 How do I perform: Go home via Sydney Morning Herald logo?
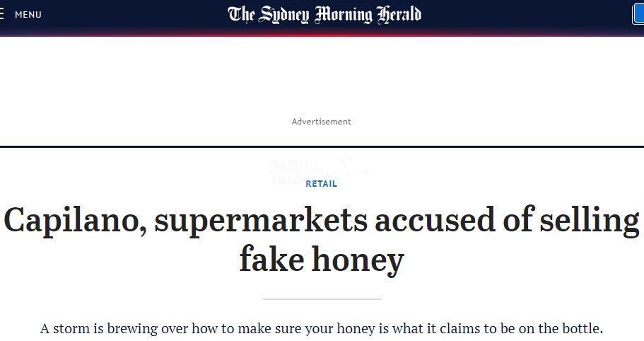point(324,14)
